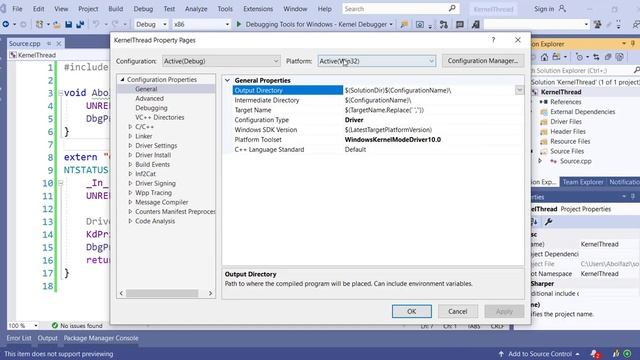Click the Redo toolbar icon

coord(116,24)
